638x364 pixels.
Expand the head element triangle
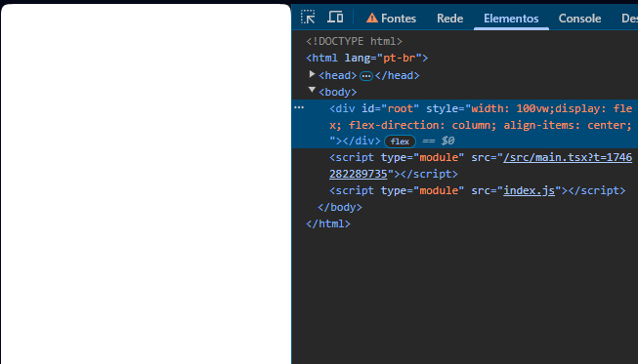click(x=312, y=74)
